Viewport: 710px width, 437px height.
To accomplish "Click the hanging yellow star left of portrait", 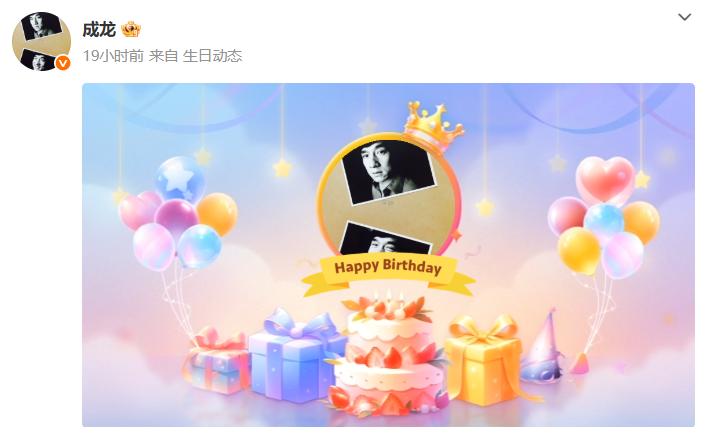I will (x=282, y=168).
